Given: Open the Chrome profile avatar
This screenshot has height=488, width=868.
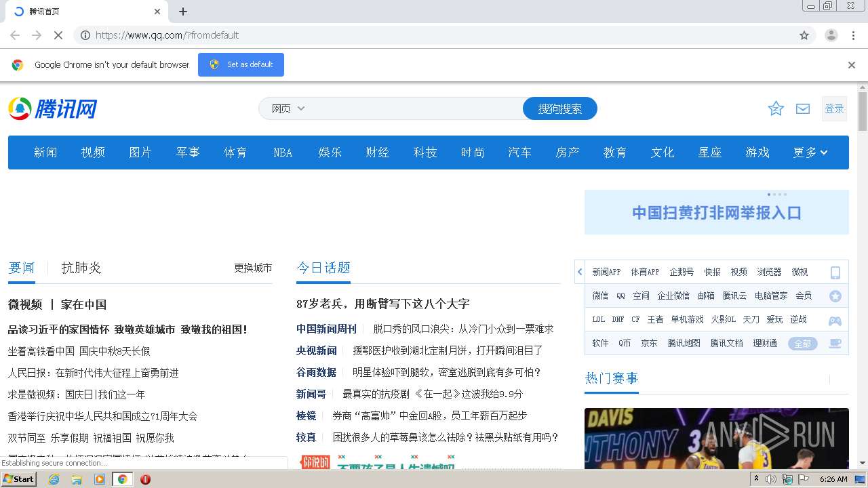Looking at the screenshot, I should (x=831, y=35).
